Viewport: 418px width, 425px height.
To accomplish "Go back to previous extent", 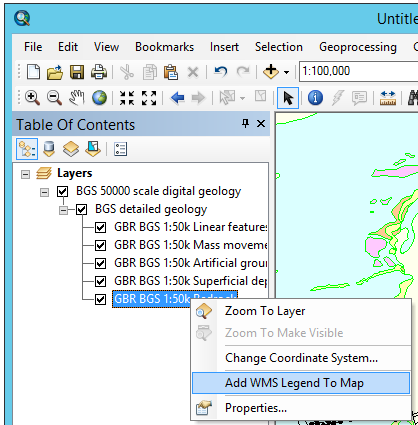I will [x=177, y=98].
